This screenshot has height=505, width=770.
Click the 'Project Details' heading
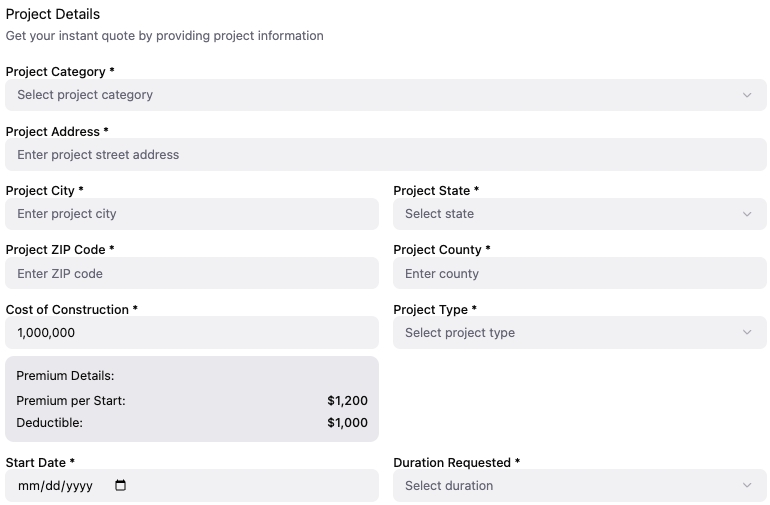(53, 15)
